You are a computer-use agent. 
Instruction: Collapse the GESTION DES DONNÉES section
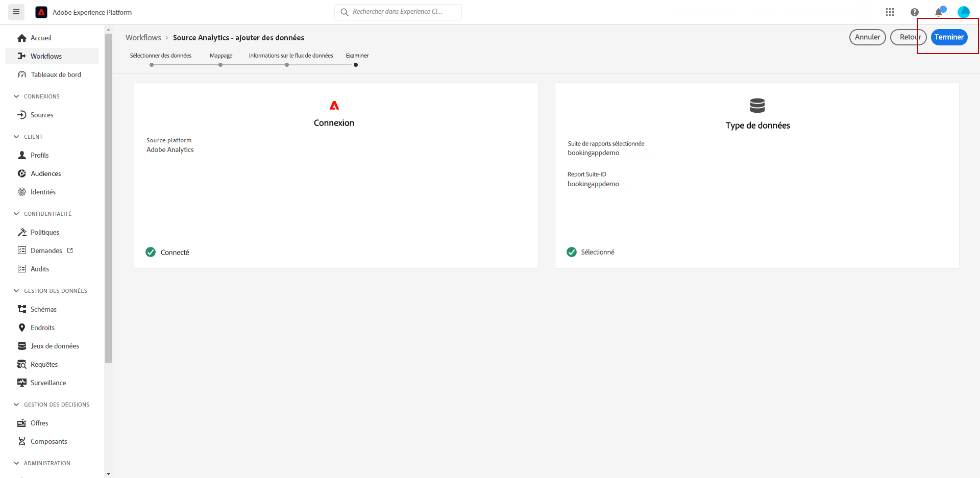click(x=16, y=291)
